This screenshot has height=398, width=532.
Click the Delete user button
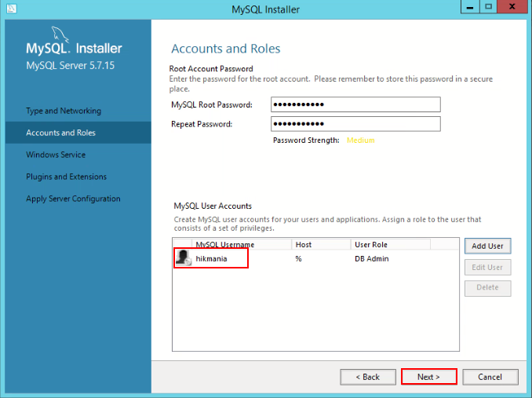(487, 288)
